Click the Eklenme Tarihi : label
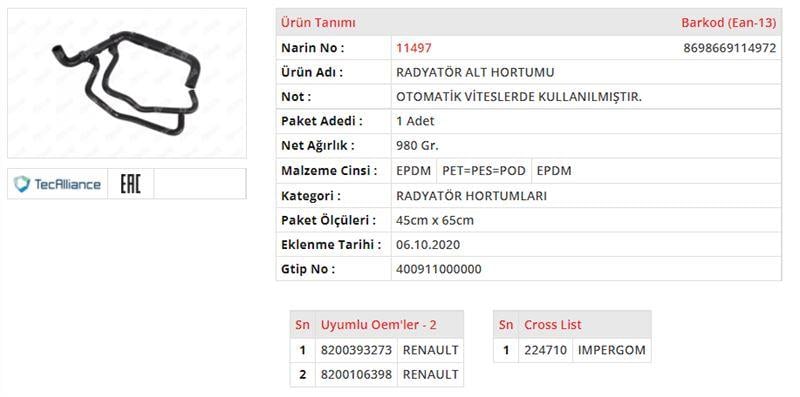Image resolution: width=800 pixels, height=397 pixels. tap(331, 245)
